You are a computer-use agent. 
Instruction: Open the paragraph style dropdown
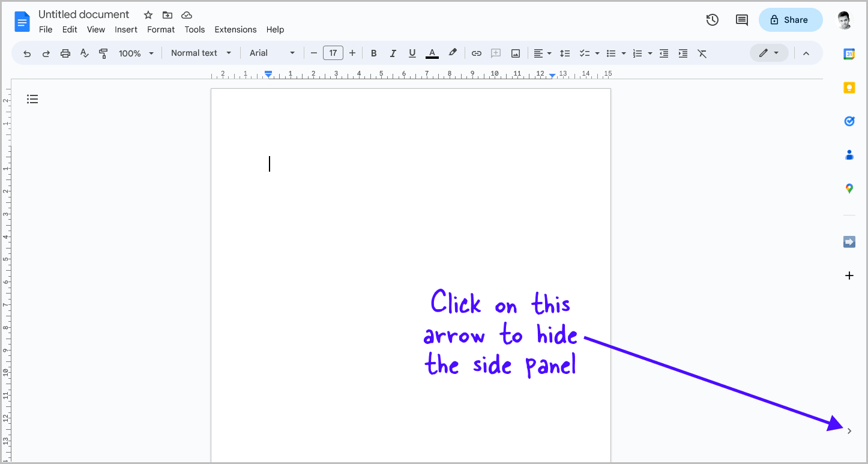200,53
